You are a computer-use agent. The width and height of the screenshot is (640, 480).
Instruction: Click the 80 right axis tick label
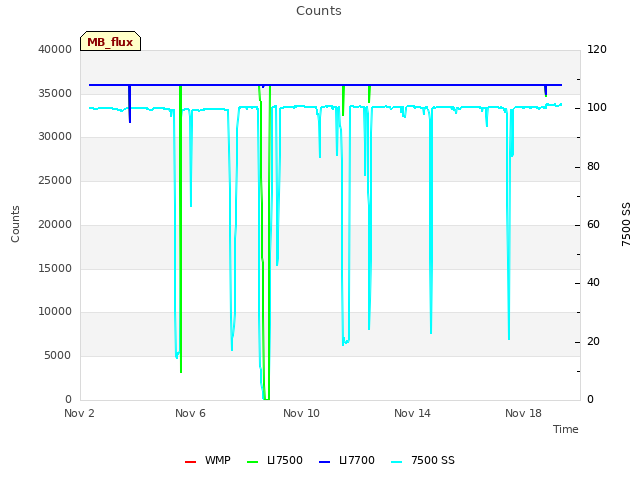593,167
